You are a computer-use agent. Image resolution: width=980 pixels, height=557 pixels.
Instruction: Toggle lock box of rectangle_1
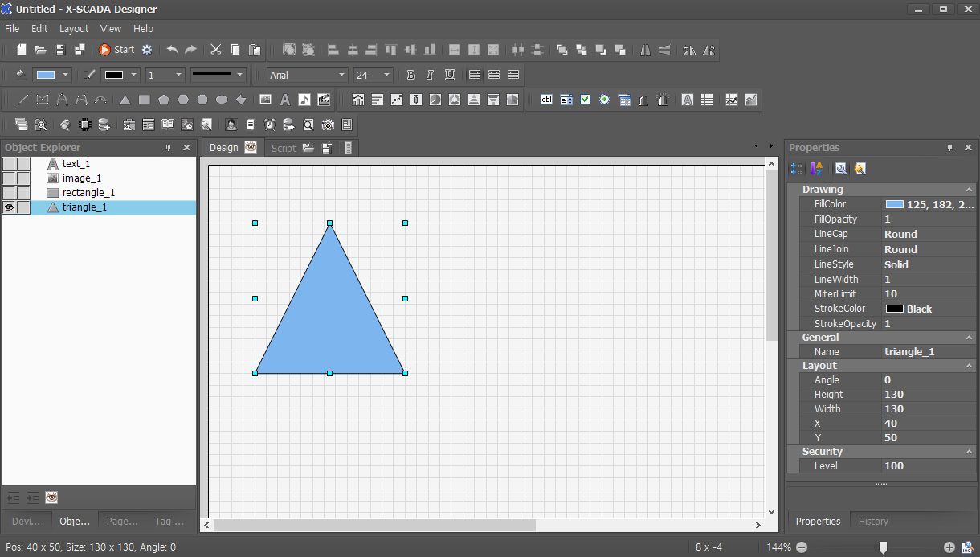tap(23, 193)
